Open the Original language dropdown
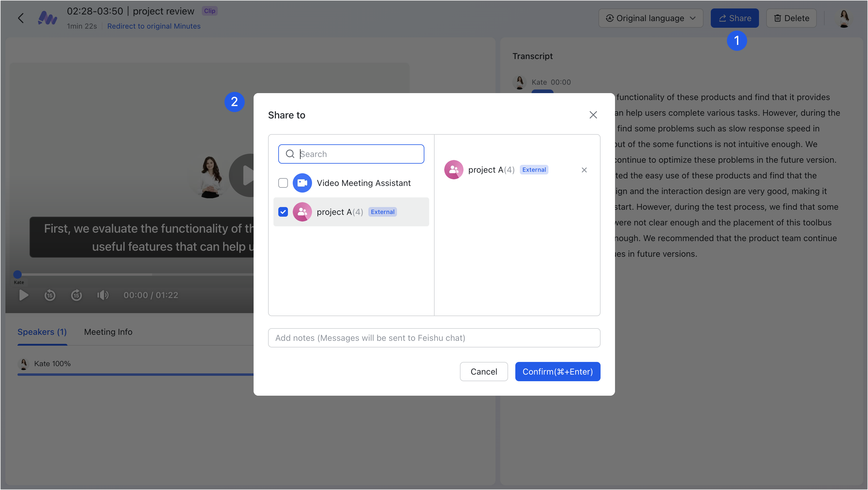 pos(651,18)
